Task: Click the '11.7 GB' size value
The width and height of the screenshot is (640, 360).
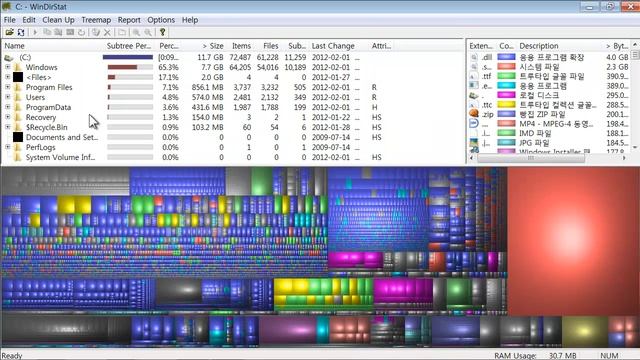Action: pyautogui.click(x=211, y=58)
